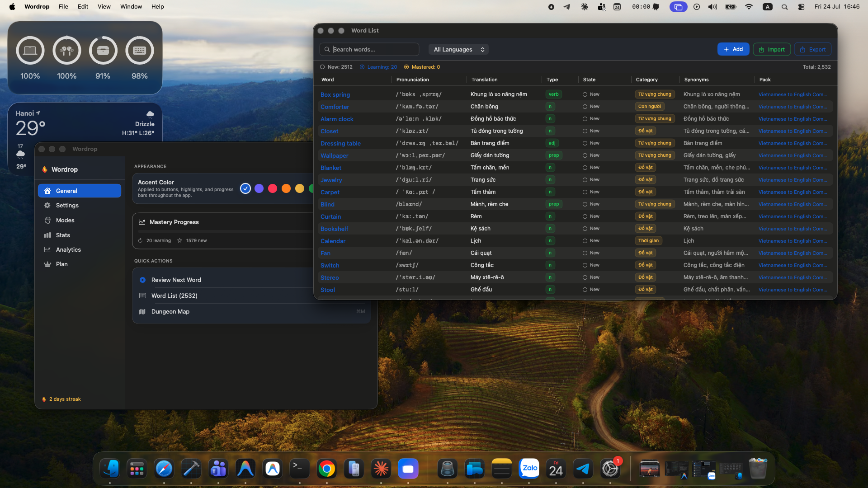Open Launchpad from the dock
868x488 pixels.
pyautogui.click(x=137, y=469)
